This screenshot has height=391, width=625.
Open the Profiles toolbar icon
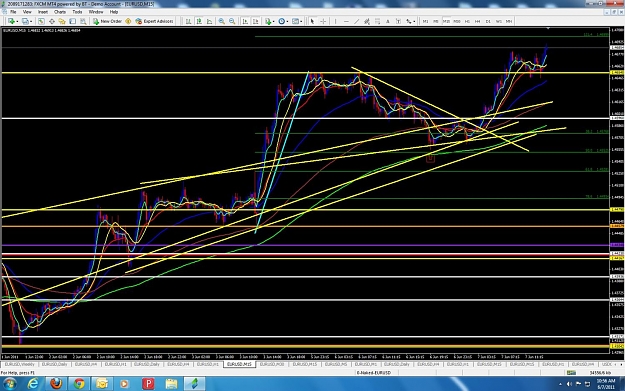(x=25, y=21)
